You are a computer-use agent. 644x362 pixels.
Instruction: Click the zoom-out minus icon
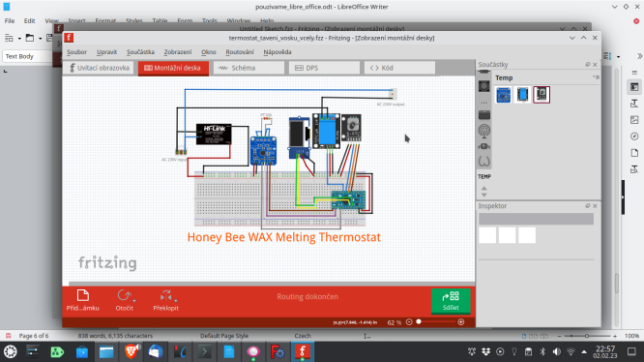pos(409,322)
